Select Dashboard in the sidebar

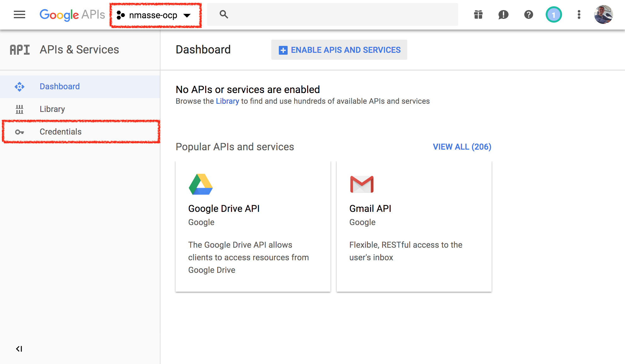pyautogui.click(x=59, y=86)
